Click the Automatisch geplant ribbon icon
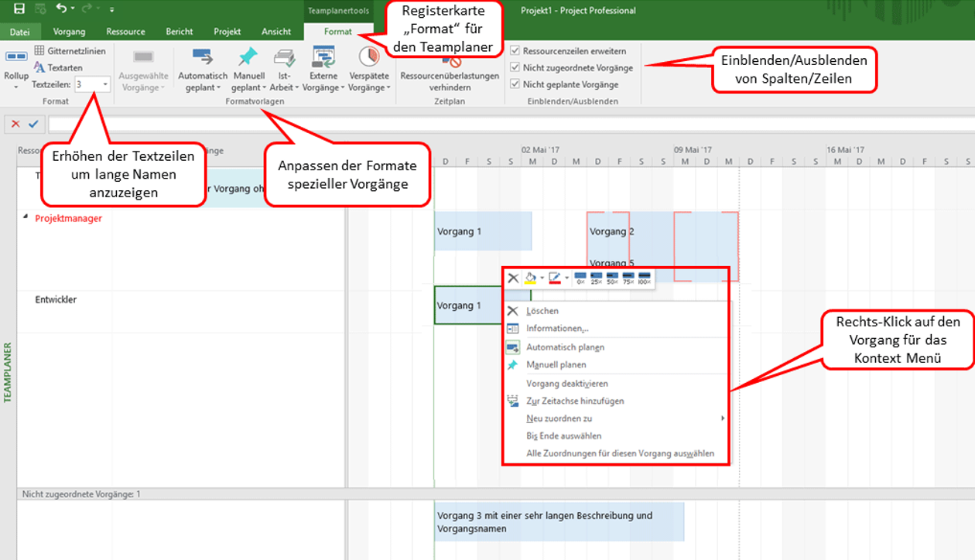975x560 pixels. tap(202, 58)
